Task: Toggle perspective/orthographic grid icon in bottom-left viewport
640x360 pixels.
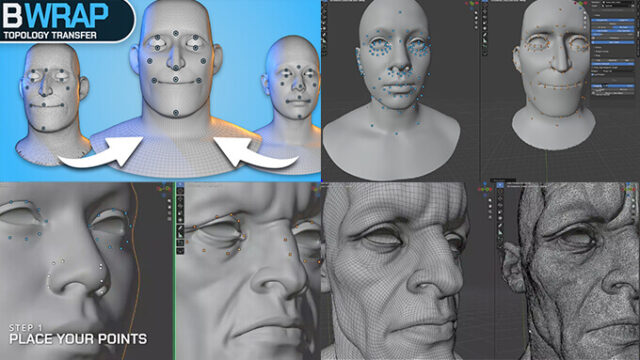Action: (169, 219)
